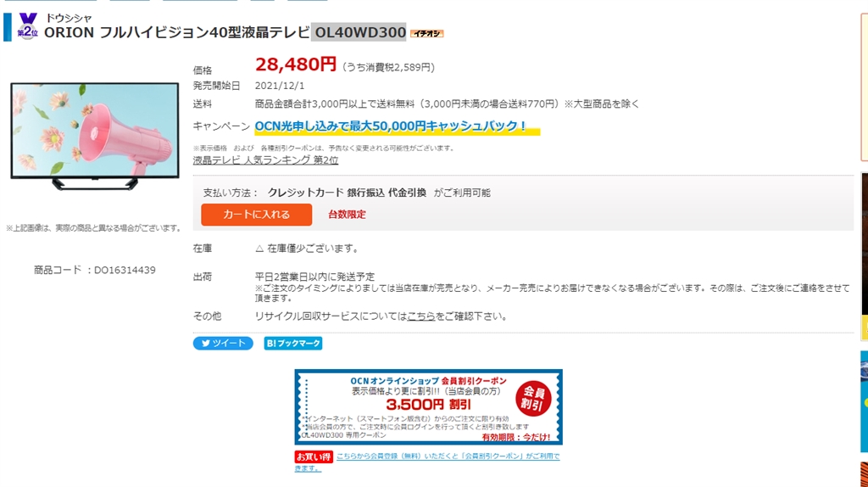This screenshot has width=868, height=487.
Task: Click the second-place ranking medal icon
Action: point(27,26)
